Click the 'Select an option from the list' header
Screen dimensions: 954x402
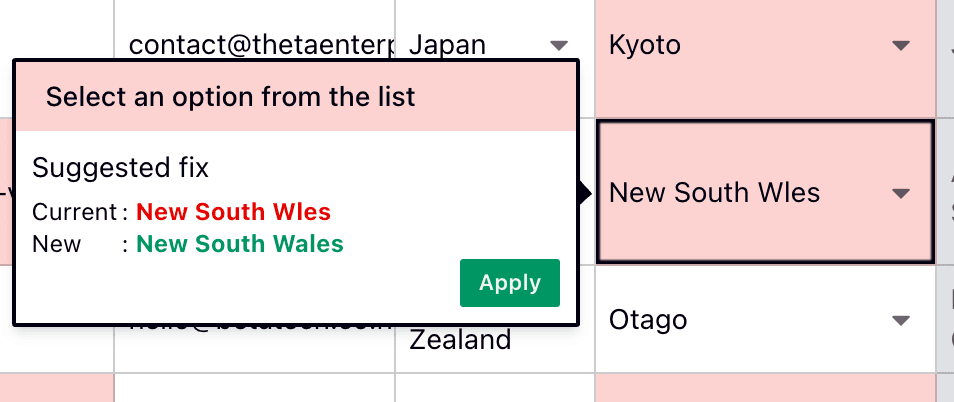(230, 97)
